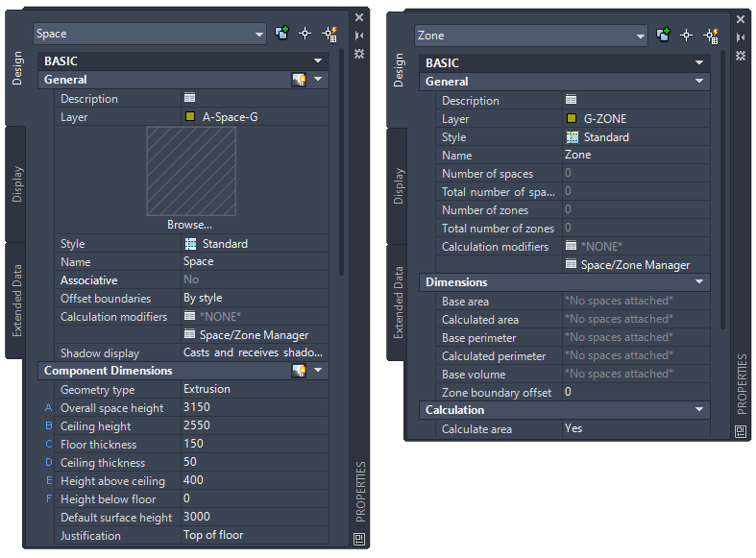The height and width of the screenshot is (558, 756).
Task: Click A-Space-G layer color swatch
Action: 190,116
